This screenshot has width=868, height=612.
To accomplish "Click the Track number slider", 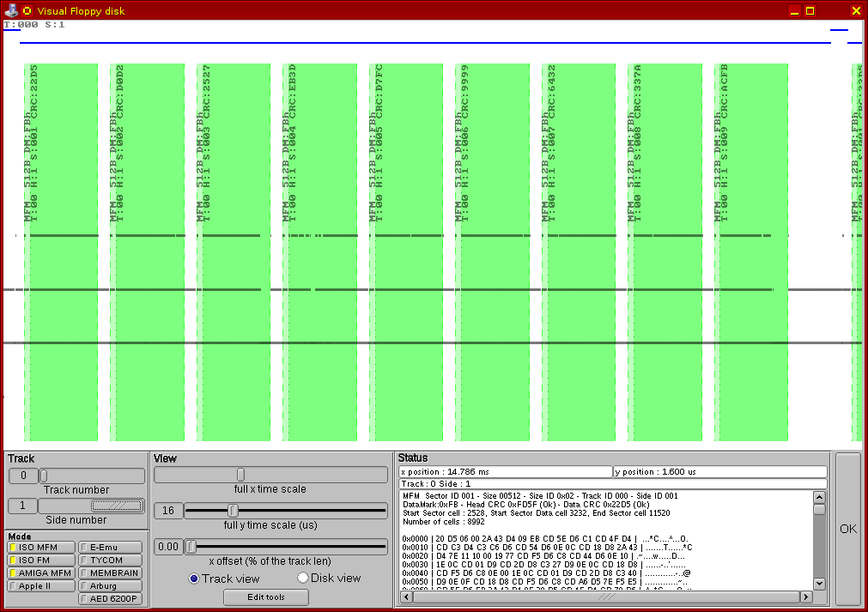I will tap(44, 476).
